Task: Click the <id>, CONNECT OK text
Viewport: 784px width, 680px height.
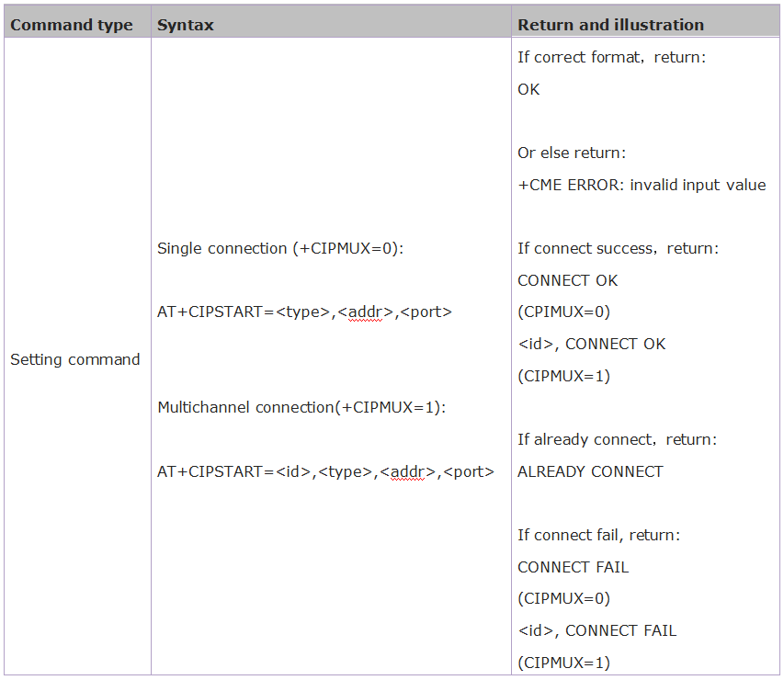Action: tap(592, 344)
